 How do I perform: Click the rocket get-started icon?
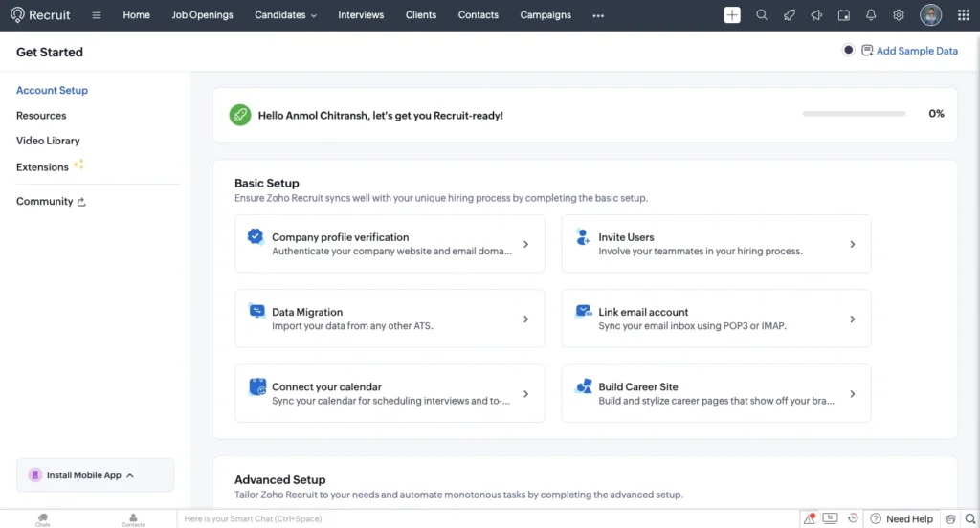point(790,15)
